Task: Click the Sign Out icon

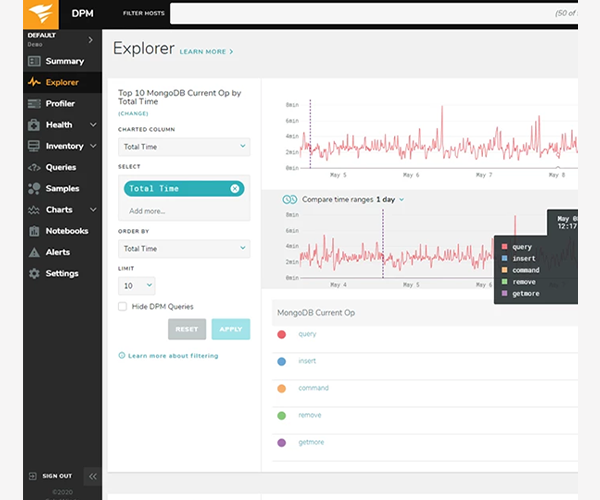Action: [33, 476]
